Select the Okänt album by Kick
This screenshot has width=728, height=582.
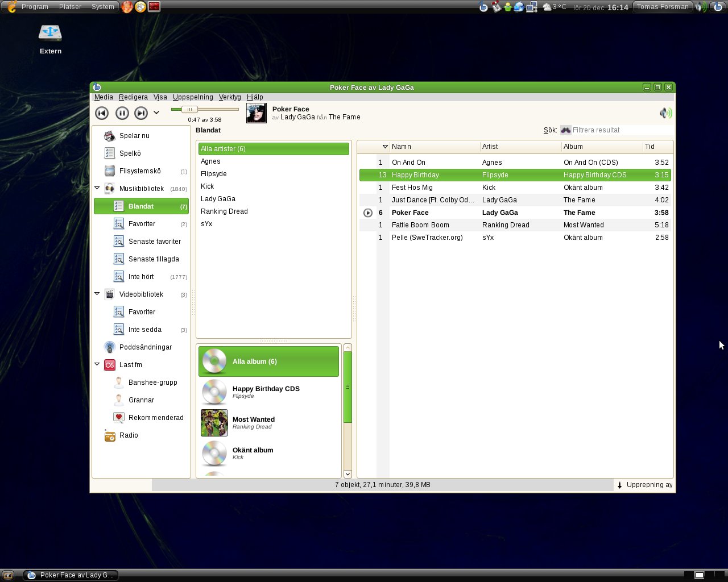coord(268,454)
